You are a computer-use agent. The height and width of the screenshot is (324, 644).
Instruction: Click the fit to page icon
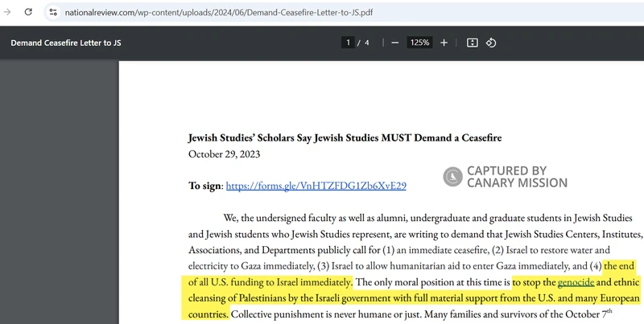[473, 43]
